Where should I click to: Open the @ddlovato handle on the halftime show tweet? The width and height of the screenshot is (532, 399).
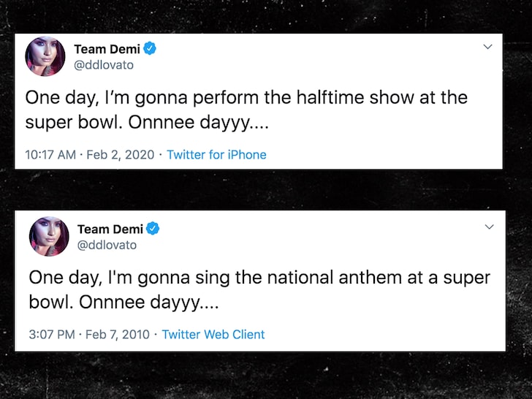point(104,65)
